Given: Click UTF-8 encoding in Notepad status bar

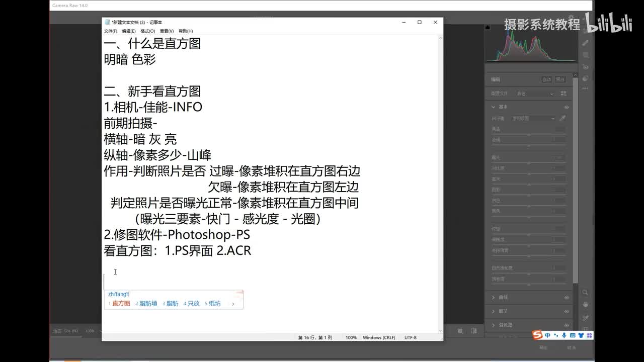Looking at the screenshot, I should tap(411, 337).
